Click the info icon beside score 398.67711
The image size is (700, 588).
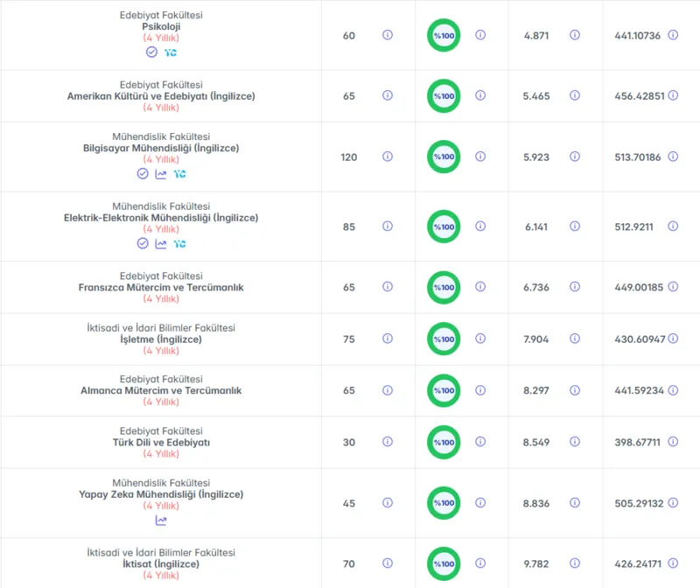(673, 442)
